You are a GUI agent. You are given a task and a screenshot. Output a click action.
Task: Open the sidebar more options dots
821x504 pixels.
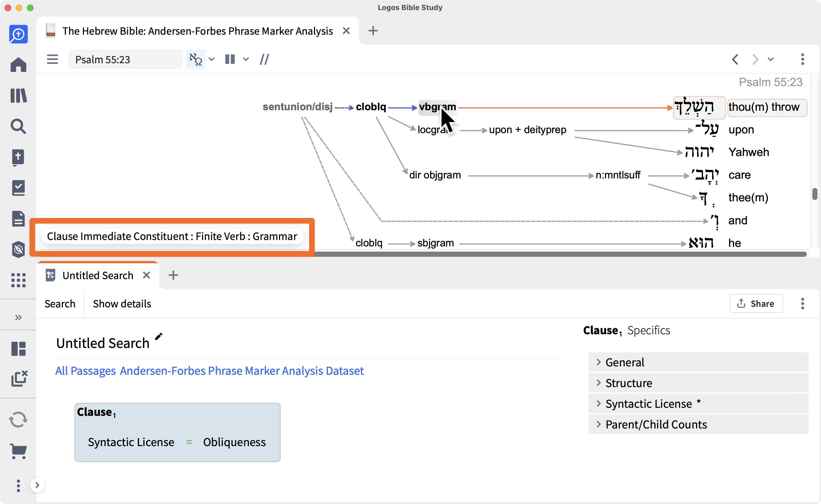click(x=18, y=486)
